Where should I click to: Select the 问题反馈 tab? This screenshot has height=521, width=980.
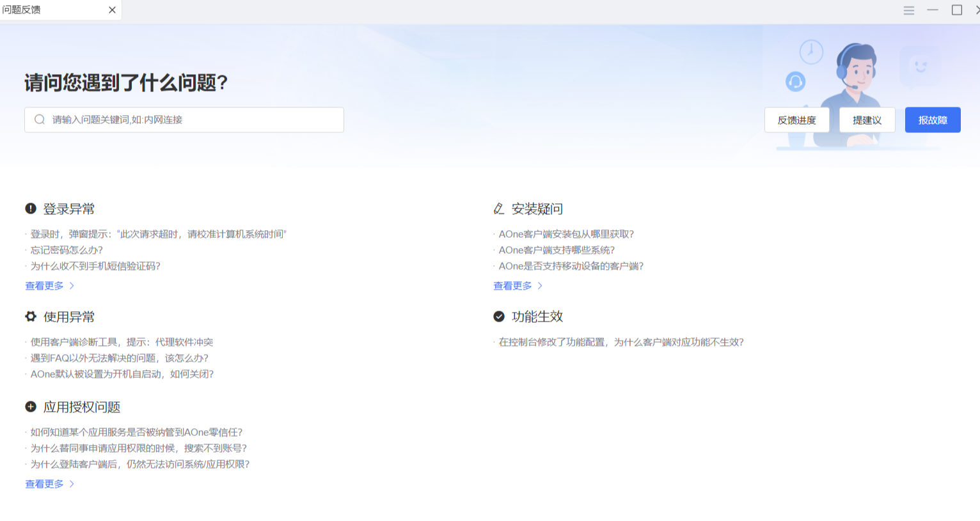61,10
